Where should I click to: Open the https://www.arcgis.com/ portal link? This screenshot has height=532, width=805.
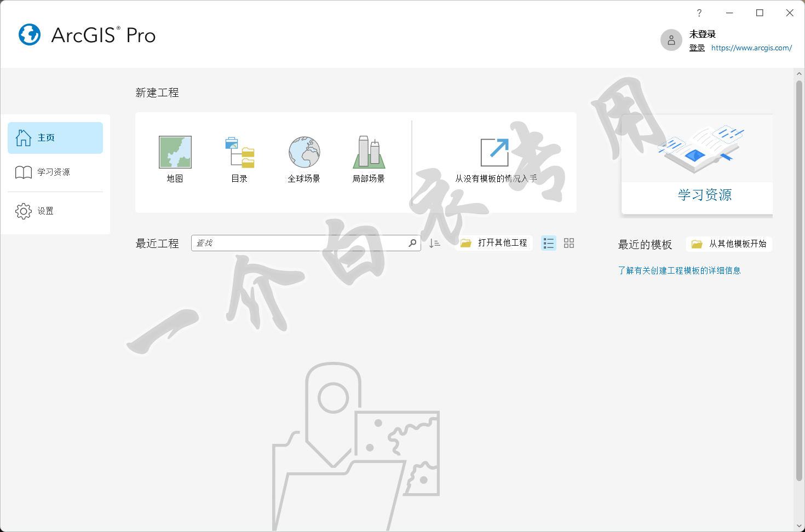[x=751, y=48]
